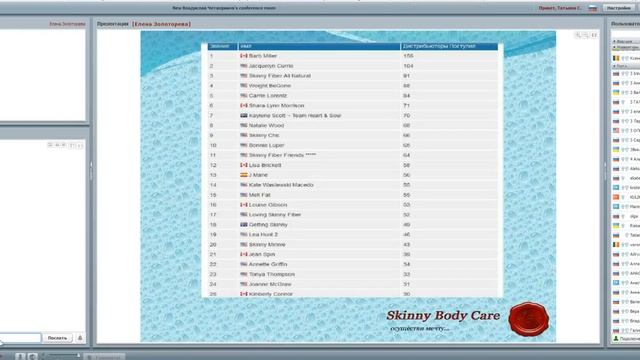Click the presentation zoom-in icon
The height and width of the screenshot is (360, 640).
point(578,36)
